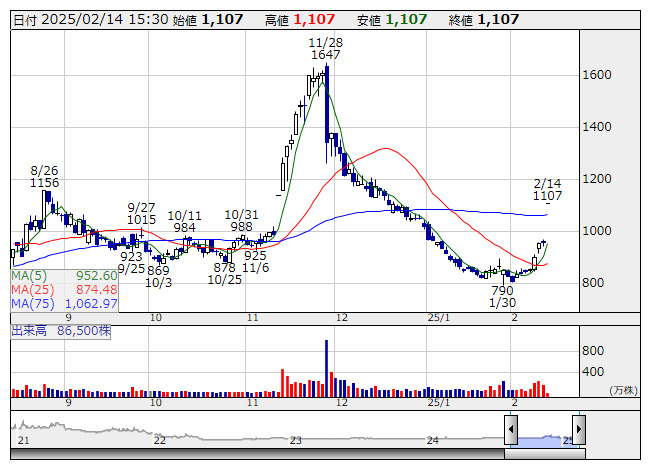Click the 2/14 1107 latest price label

(548, 189)
